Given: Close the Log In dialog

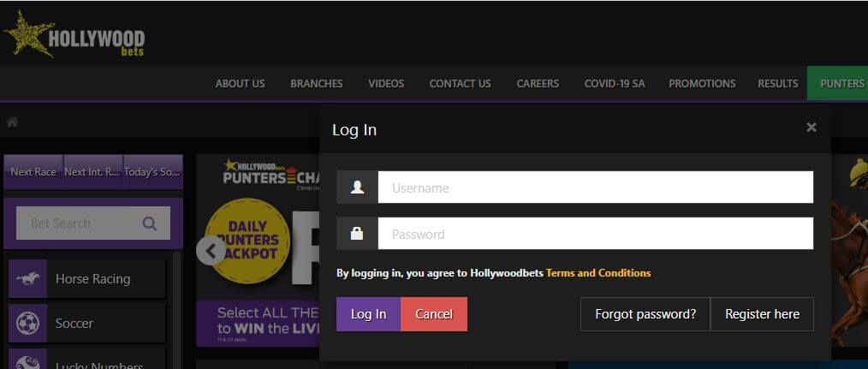Looking at the screenshot, I should [x=811, y=128].
